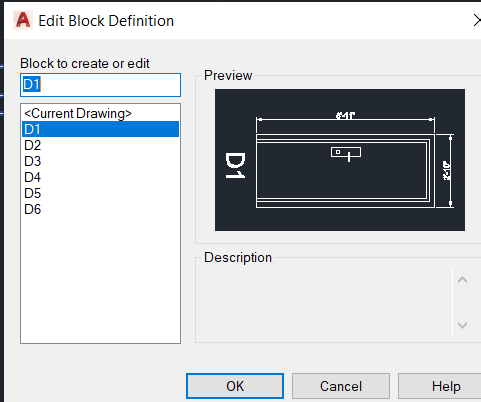Select block D6 from the list

pyautogui.click(x=100, y=209)
